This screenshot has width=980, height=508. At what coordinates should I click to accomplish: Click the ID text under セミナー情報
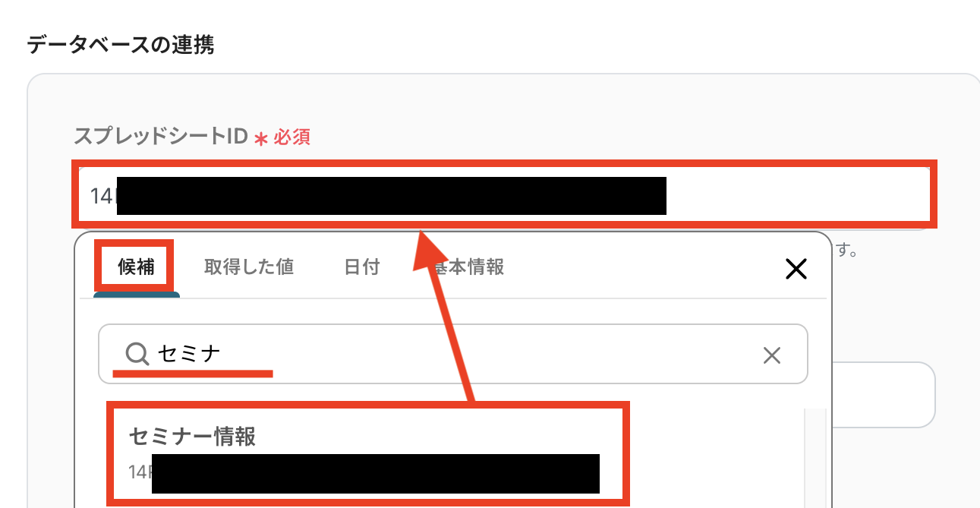[364, 472]
